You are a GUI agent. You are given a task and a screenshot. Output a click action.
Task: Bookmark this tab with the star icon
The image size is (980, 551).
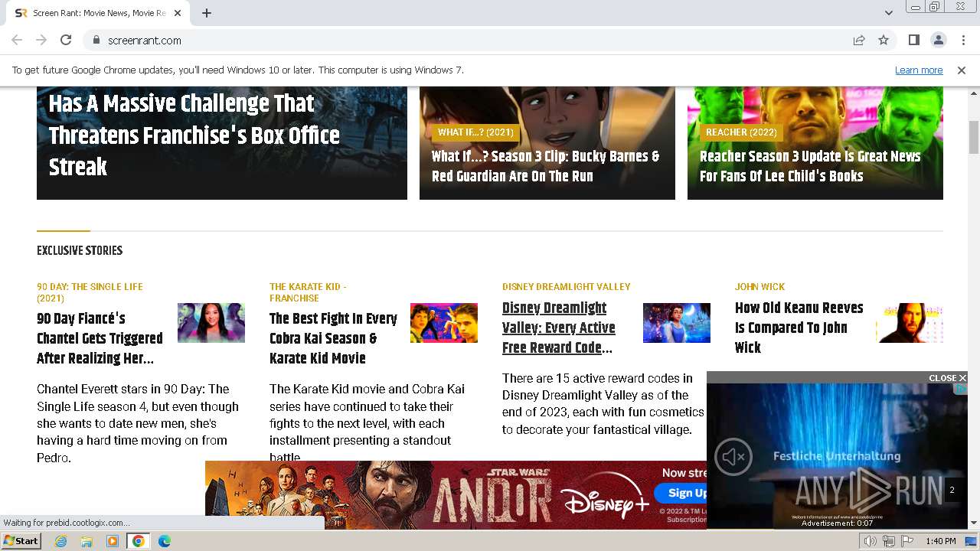point(884,40)
